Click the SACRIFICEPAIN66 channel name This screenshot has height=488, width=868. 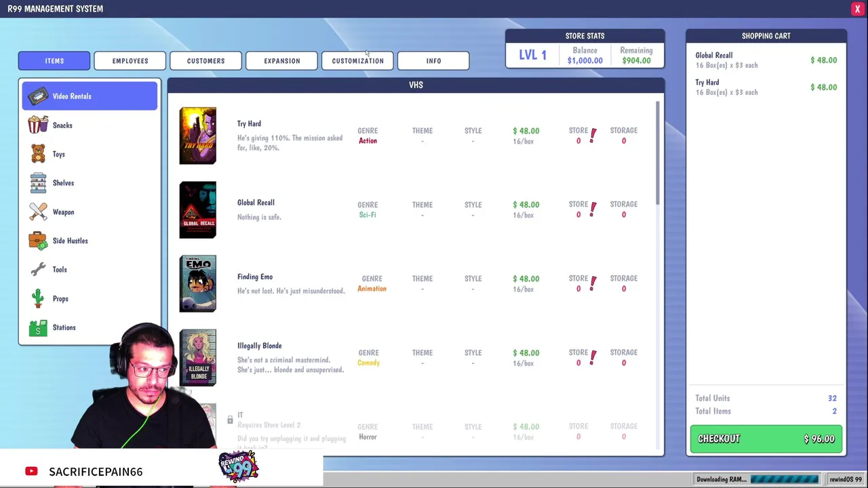pyautogui.click(x=96, y=471)
